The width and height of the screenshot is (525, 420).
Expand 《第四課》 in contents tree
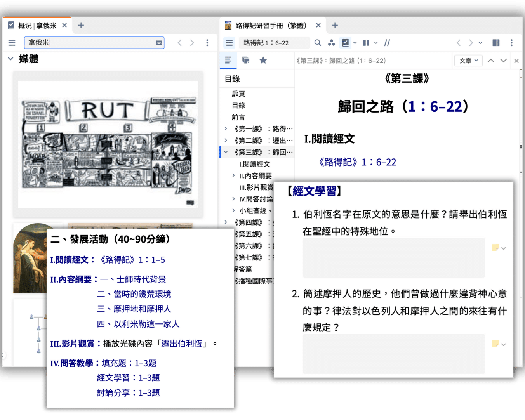click(x=226, y=222)
